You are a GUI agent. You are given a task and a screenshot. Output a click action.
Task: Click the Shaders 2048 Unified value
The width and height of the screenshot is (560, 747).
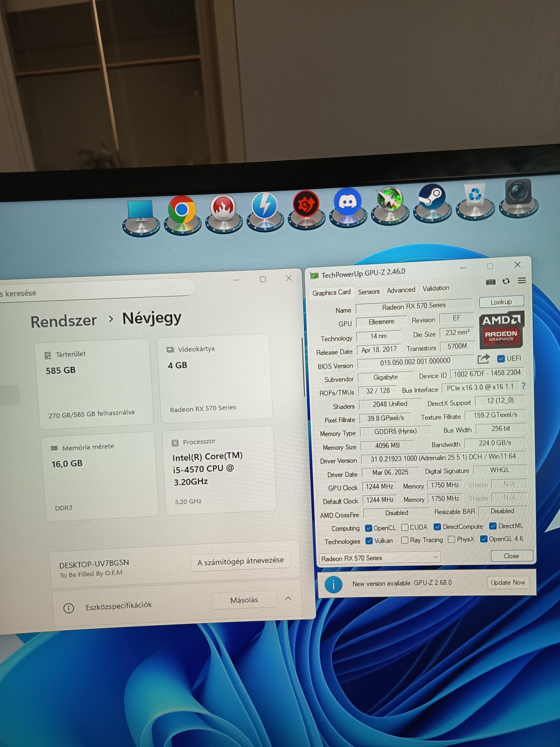(390, 404)
